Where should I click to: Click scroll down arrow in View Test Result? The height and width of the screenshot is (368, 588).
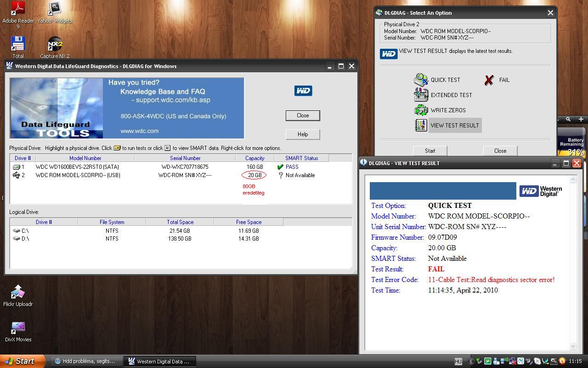pos(573,346)
